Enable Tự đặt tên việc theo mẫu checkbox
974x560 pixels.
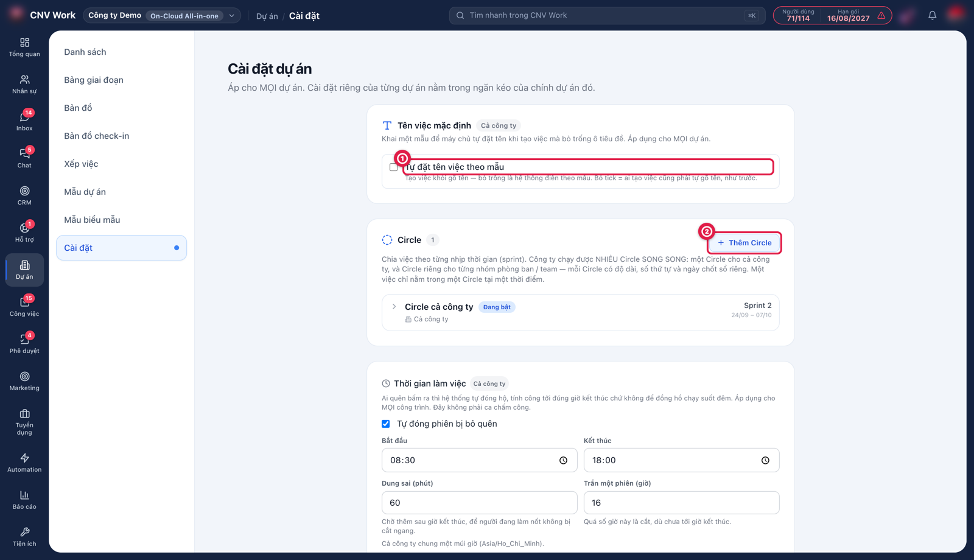point(393,167)
